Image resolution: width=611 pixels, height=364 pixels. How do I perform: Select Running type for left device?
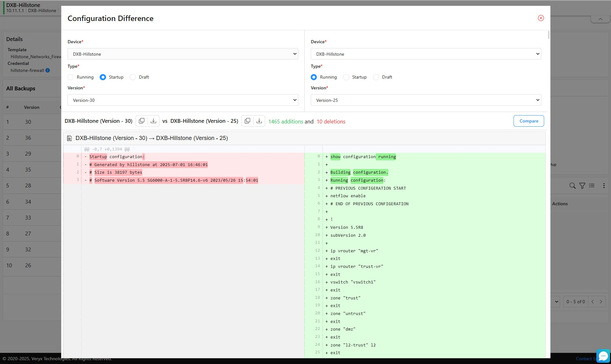point(71,77)
